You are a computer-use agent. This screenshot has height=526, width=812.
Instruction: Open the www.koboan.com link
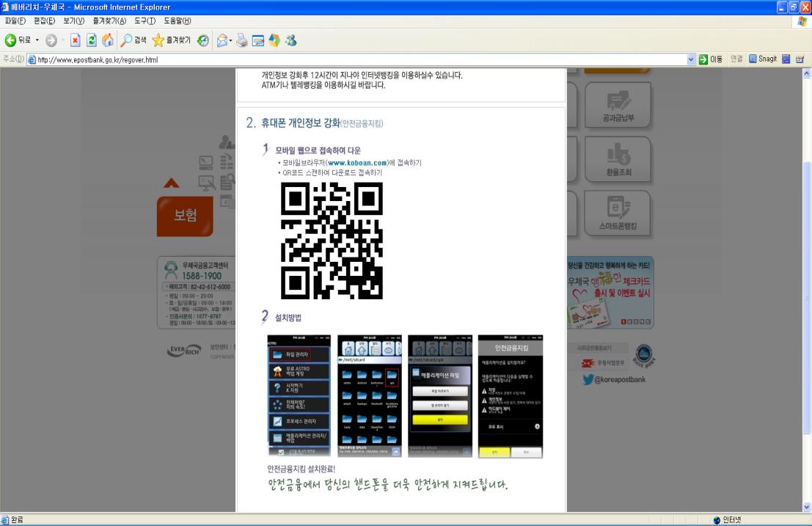357,163
